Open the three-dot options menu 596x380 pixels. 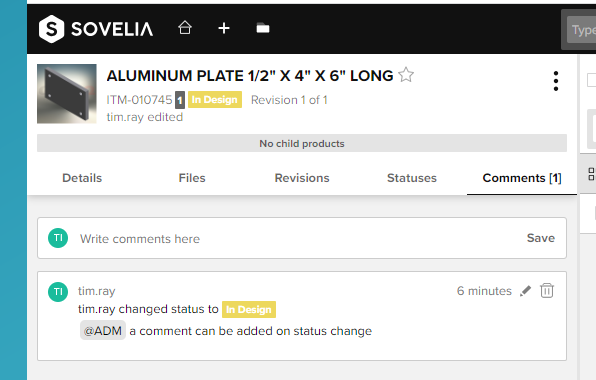(x=556, y=81)
